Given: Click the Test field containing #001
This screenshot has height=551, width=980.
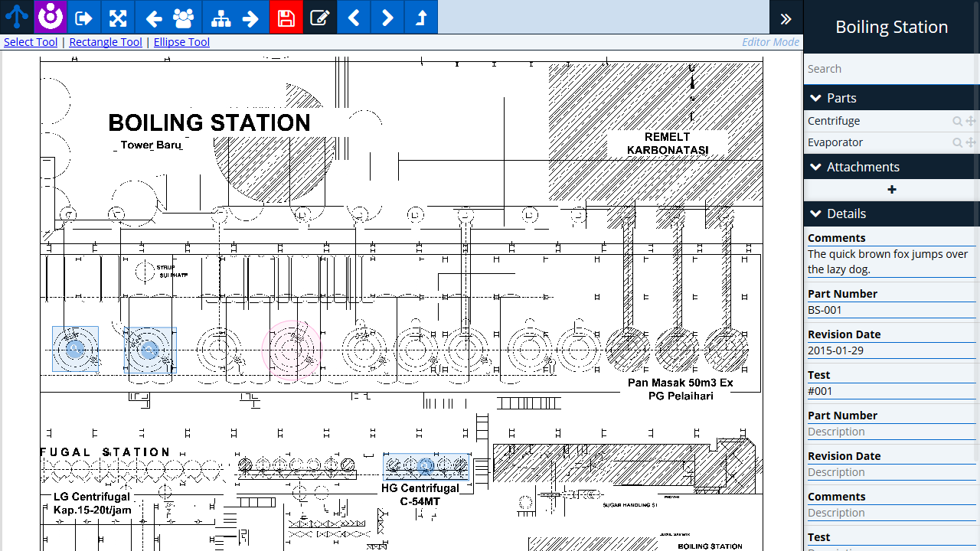Looking at the screenshot, I should click(x=892, y=391).
